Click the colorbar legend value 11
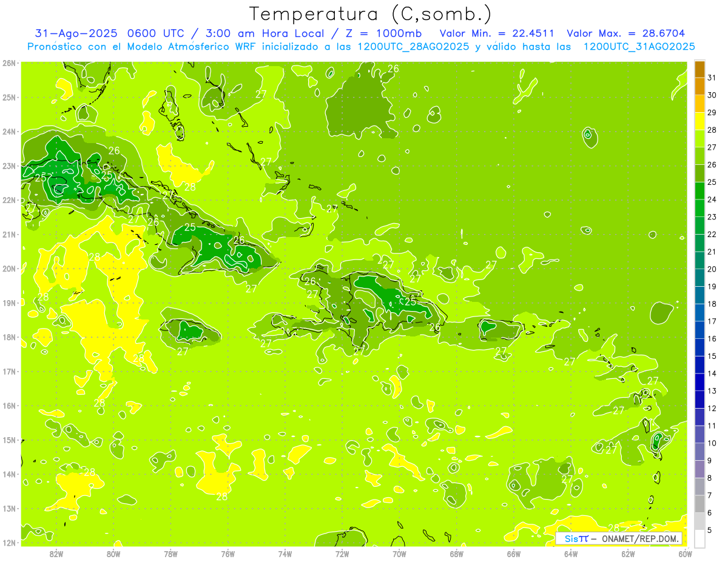728x562 pixels. [712, 426]
